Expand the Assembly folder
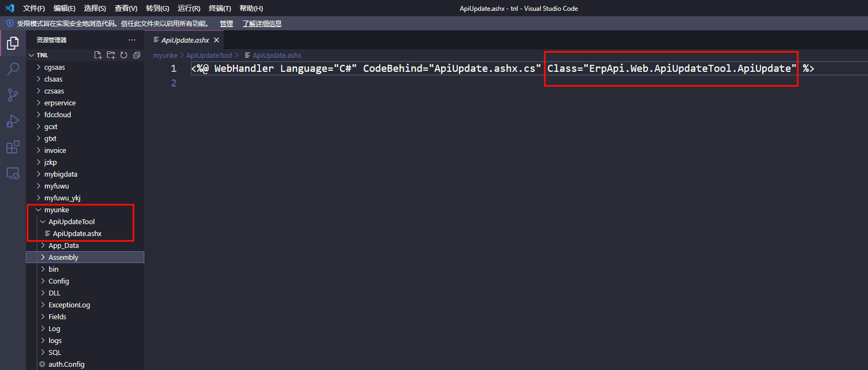 (x=63, y=258)
